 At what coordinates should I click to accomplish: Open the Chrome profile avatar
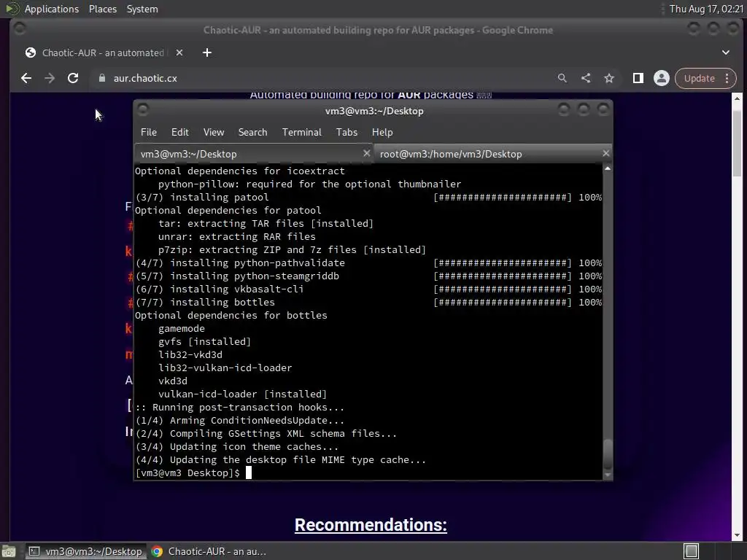tap(661, 78)
